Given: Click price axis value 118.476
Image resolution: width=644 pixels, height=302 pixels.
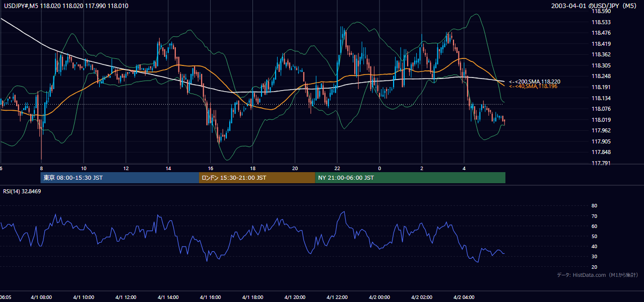Looking at the screenshot, I should click(601, 33).
